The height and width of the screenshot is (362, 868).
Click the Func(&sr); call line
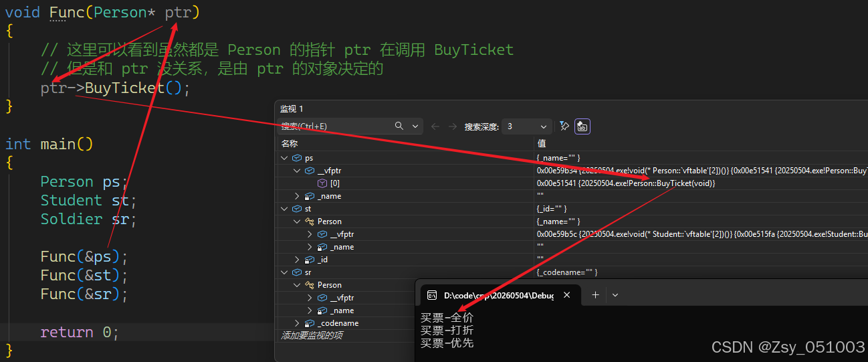coord(84,294)
